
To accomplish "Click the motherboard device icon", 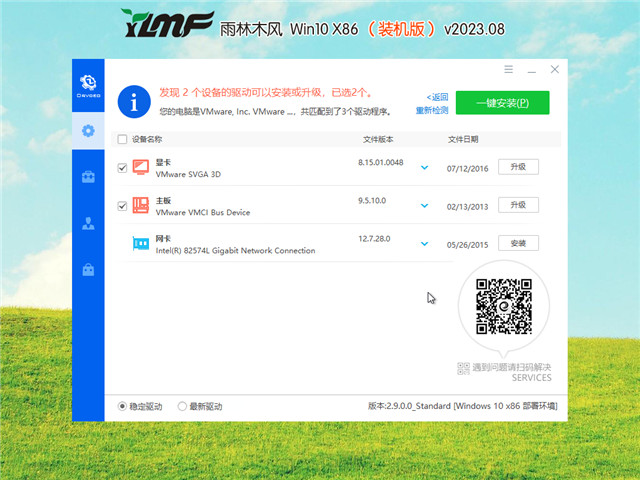I will pyautogui.click(x=141, y=205).
